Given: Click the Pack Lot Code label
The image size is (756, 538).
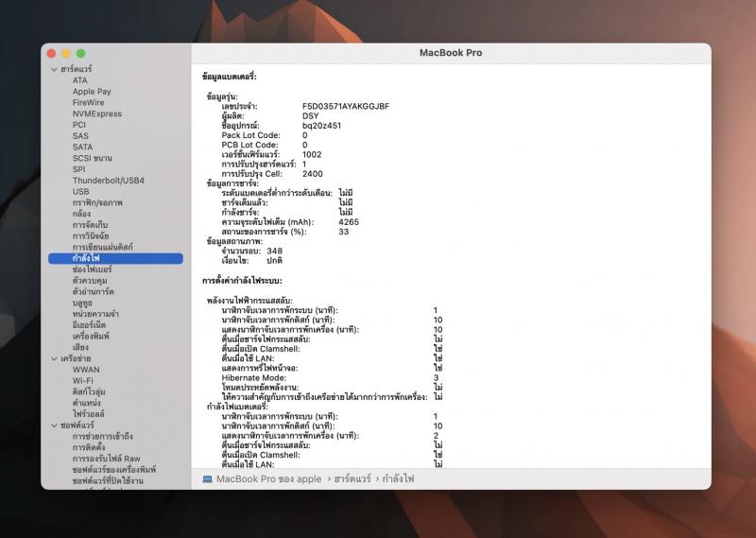Looking at the screenshot, I should pos(250,135).
